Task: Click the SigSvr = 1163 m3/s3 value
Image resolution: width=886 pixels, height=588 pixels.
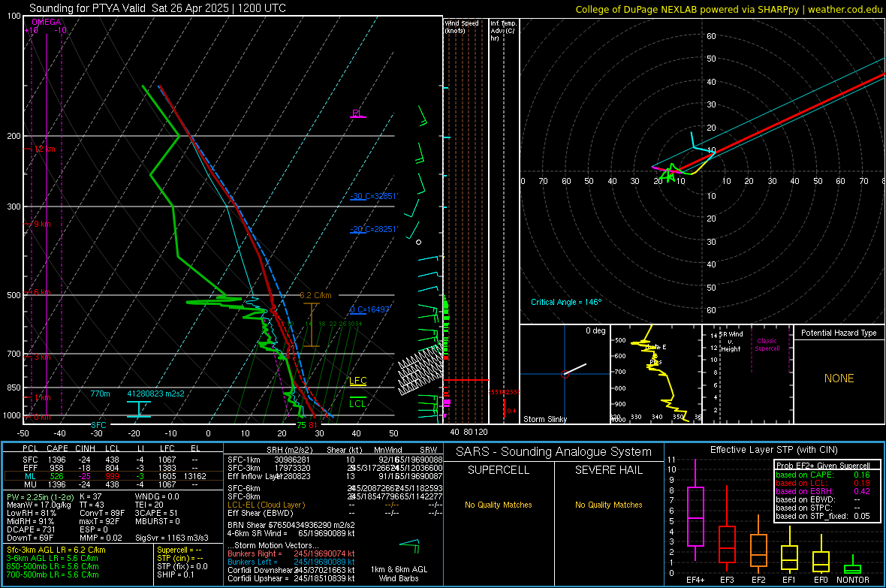Action: tap(172, 538)
